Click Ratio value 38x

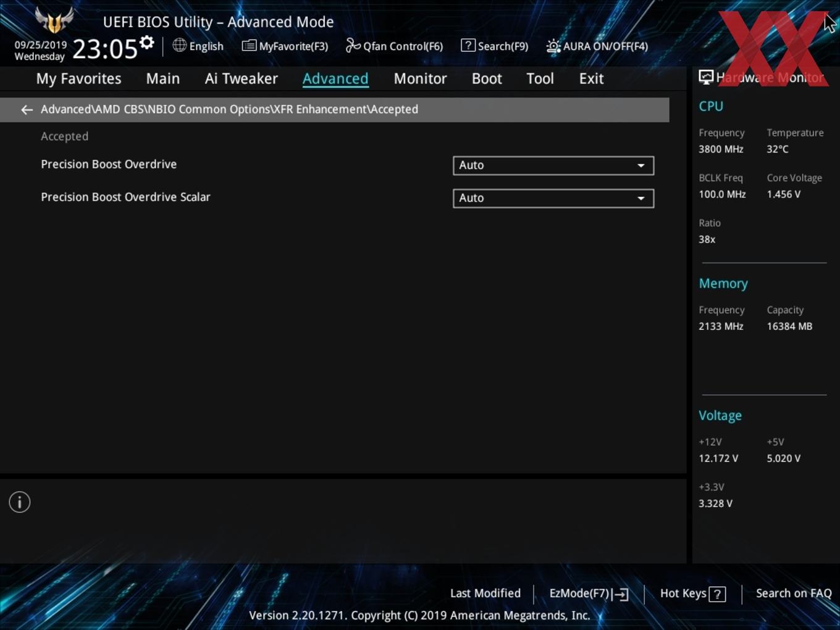(x=707, y=239)
